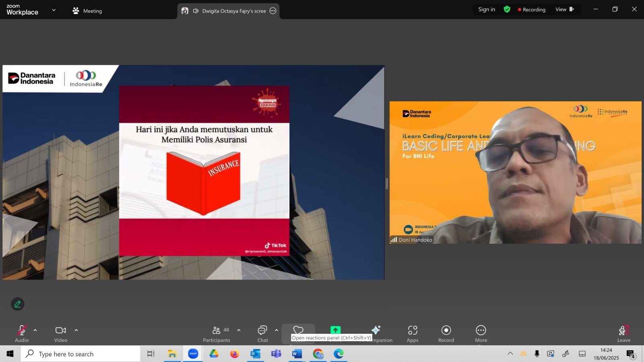
Task: Unmute microphone with Audio button
Action: [x=22, y=334]
